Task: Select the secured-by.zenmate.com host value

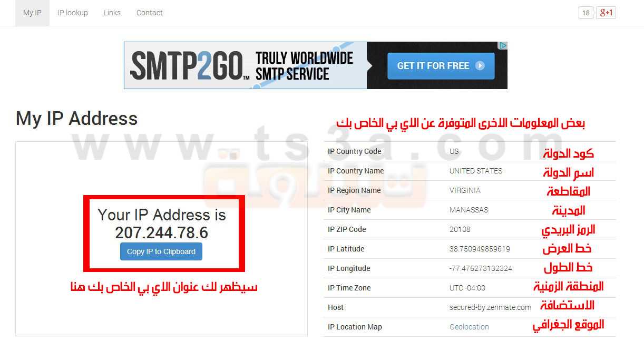Action: point(490,307)
